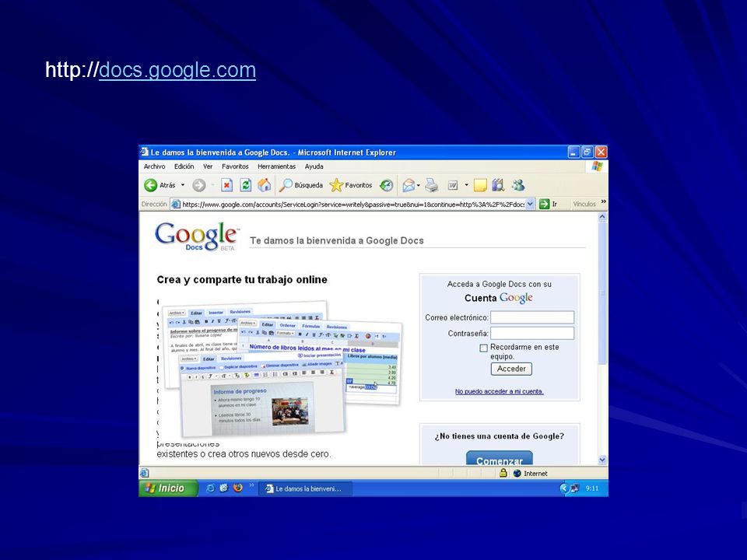Screen dimensions: 747x560
Task: Click the page scrollbar down arrow
Action: pos(602,460)
